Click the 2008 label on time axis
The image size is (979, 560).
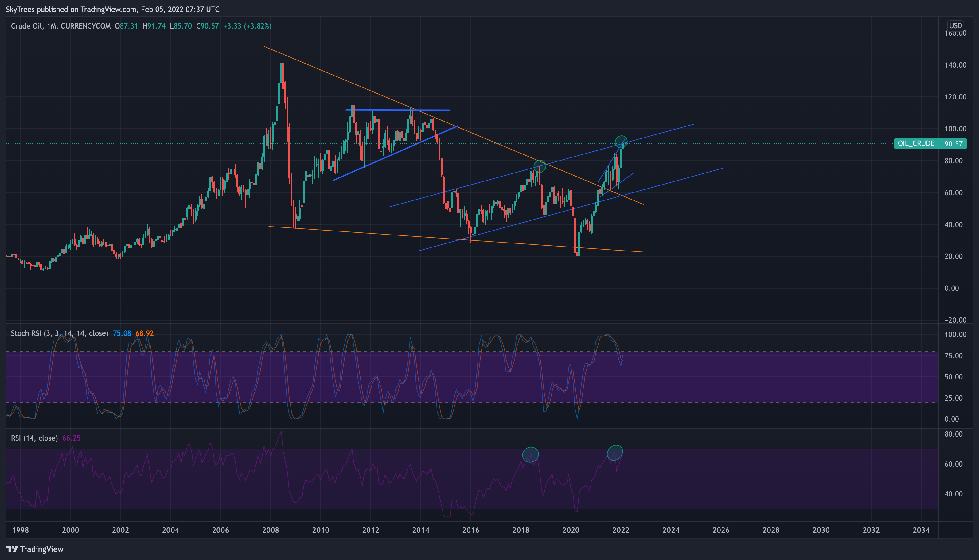[x=271, y=530]
